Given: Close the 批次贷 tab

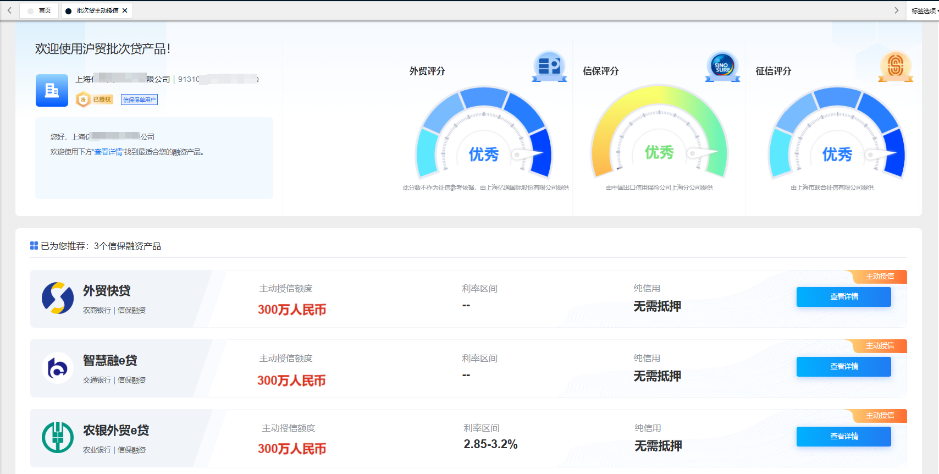Looking at the screenshot, I should tap(125, 10).
